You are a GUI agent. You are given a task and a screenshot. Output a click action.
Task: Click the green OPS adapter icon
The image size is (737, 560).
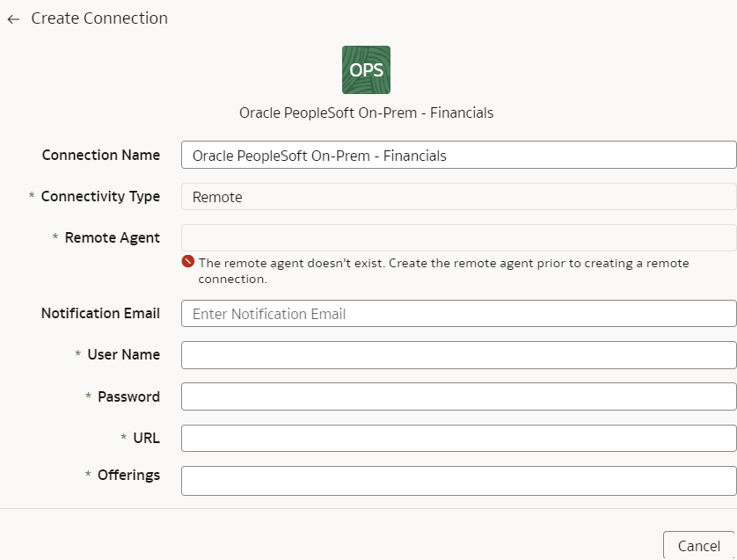366,69
